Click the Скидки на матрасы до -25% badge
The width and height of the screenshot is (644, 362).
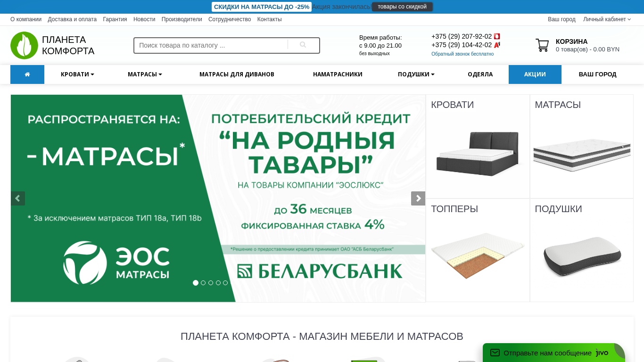[x=262, y=7]
